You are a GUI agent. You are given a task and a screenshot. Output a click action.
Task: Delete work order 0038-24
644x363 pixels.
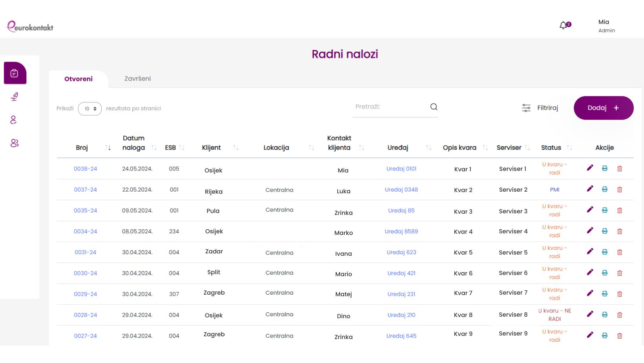pyautogui.click(x=620, y=169)
